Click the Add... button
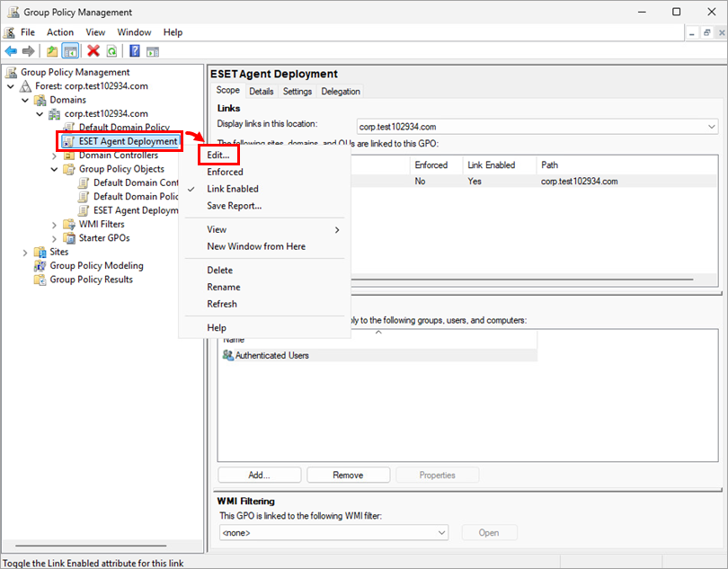Image resolution: width=728 pixels, height=569 pixels. pyautogui.click(x=259, y=475)
